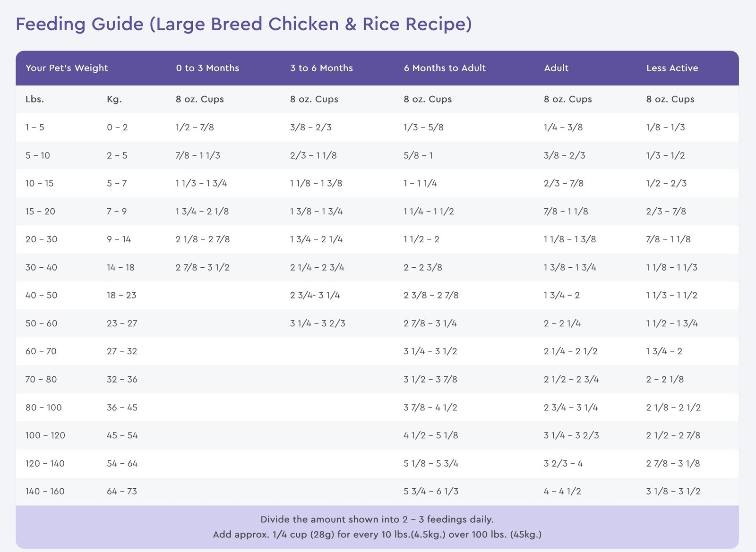Click the Feeding Guide heading text
The height and width of the screenshot is (552, 756).
pos(244,24)
